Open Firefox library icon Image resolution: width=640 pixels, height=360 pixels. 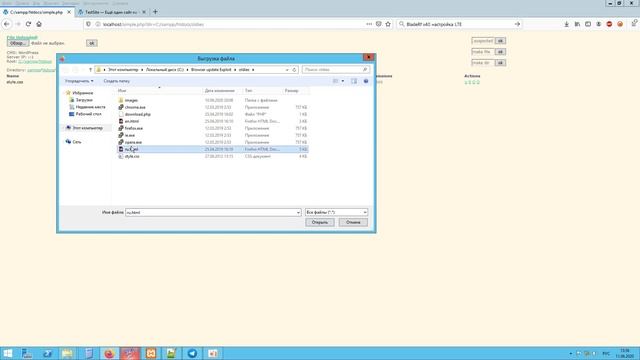click(577, 24)
